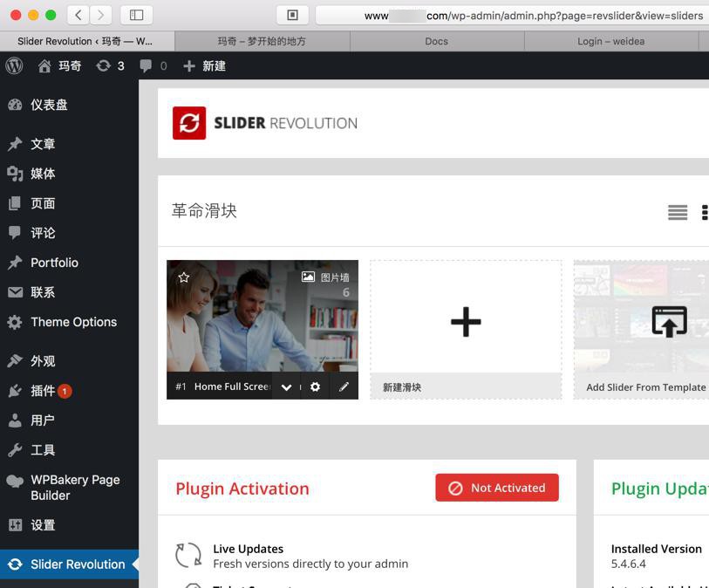Screen dimensions: 709x588
Task: Edit Home Full Screen slider with pencil icon
Action: click(x=344, y=386)
